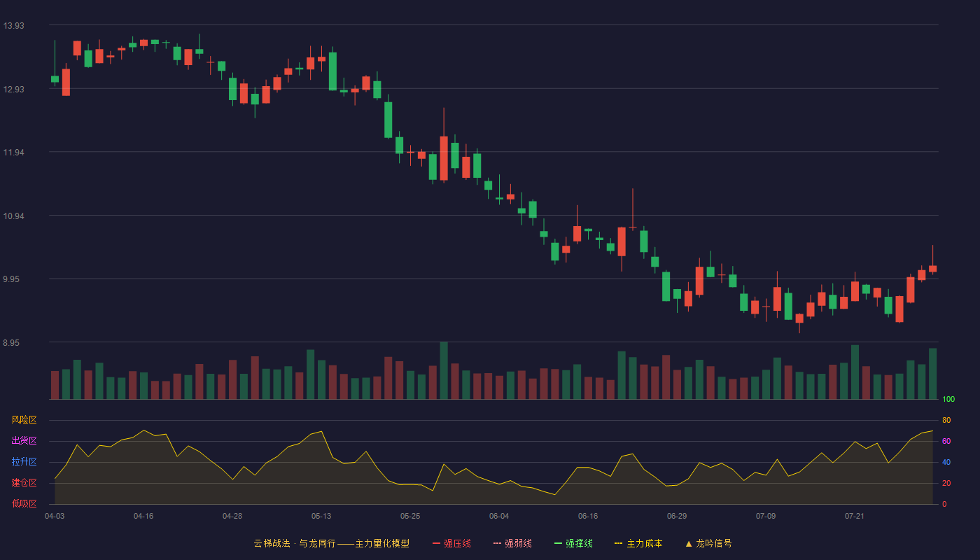Select the 低吸区 zone label
Viewport: 980px width, 560px height.
[x=24, y=504]
